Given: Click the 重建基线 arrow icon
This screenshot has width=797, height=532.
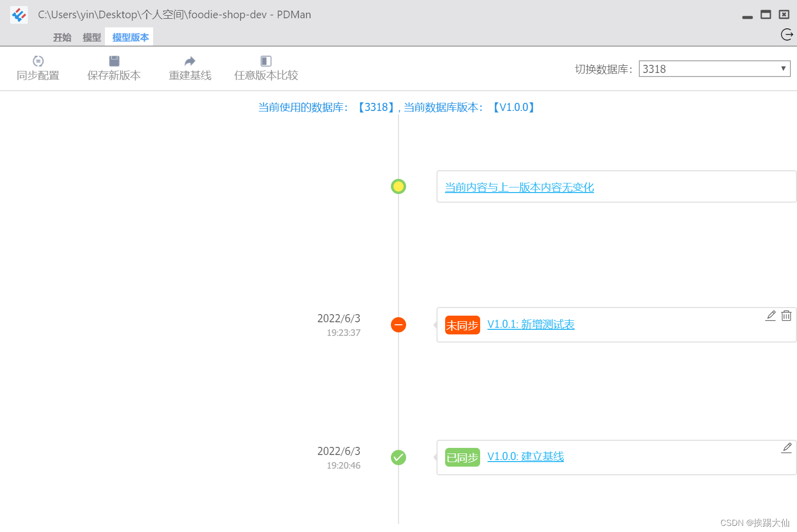Looking at the screenshot, I should 190,61.
